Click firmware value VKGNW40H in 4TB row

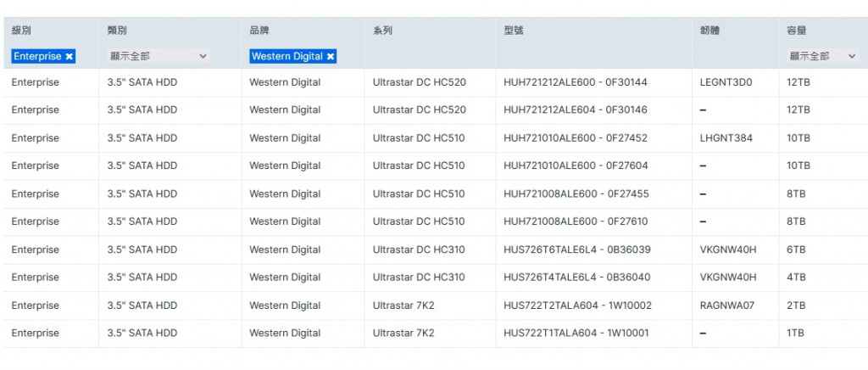coord(728,277)
